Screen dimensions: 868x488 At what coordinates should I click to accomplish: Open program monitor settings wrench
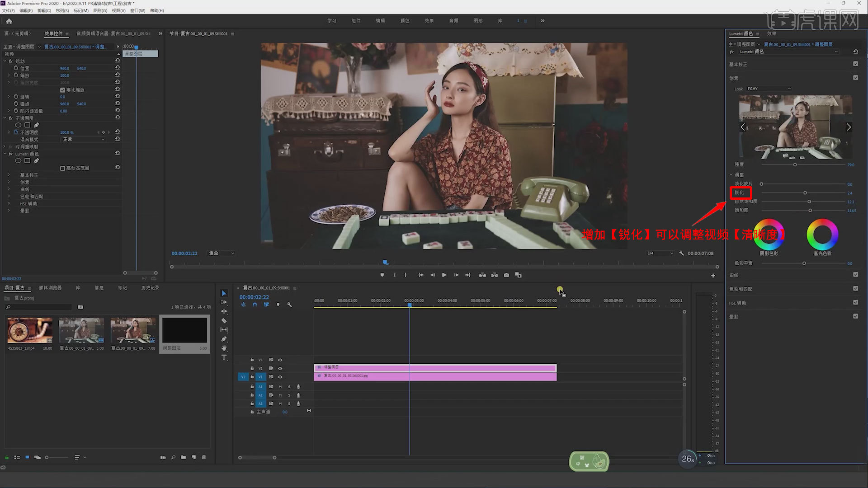click(681, 253)
